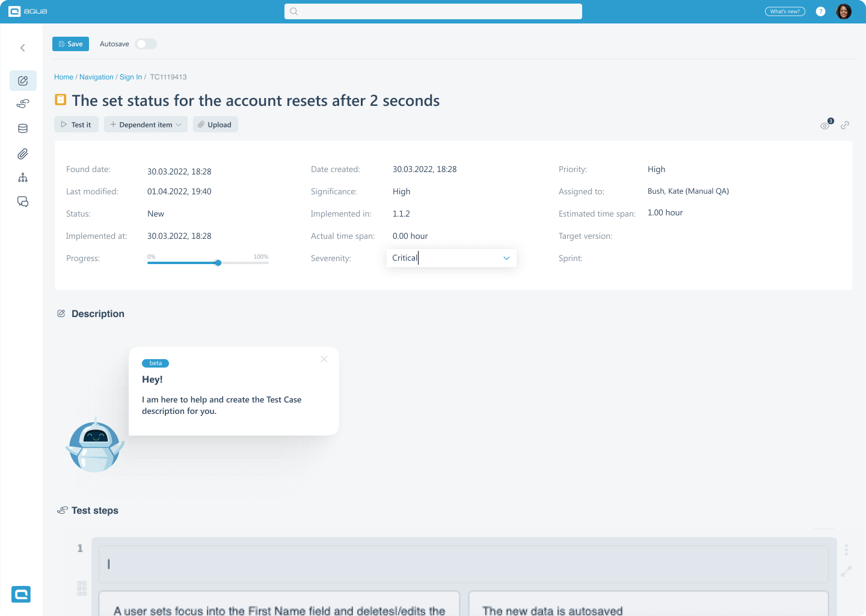Open the edit/details panel in the sidebar
Screen dimensions: 866x616
click(23, 81)
